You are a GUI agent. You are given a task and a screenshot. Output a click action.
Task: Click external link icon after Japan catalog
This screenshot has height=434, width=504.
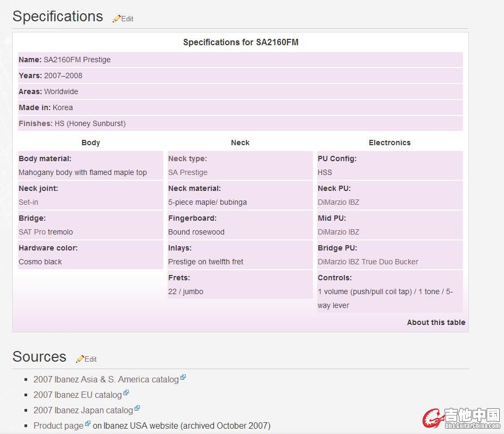137,408
